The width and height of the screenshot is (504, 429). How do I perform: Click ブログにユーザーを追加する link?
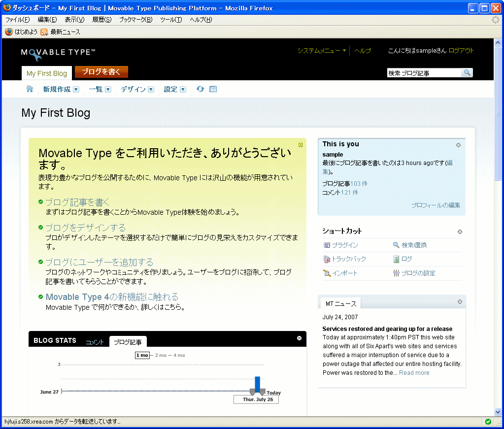(100, 262)
